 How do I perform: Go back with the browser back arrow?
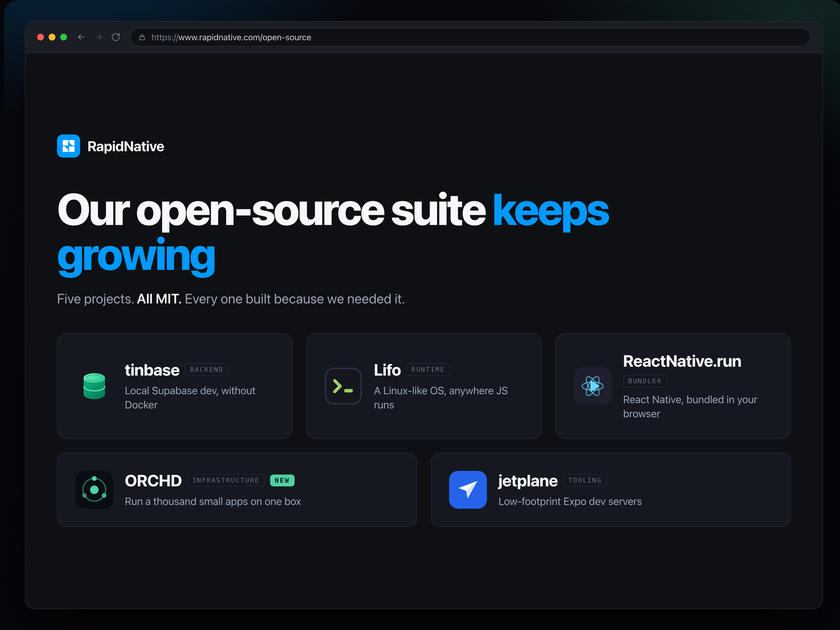81,37
